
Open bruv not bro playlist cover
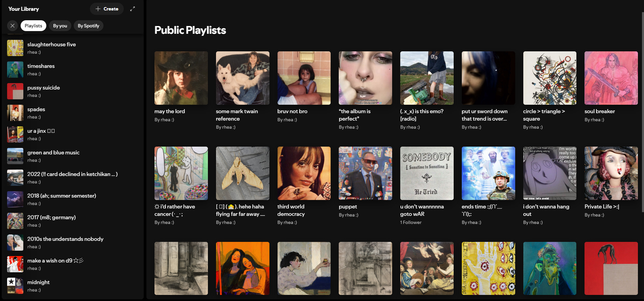point(304,78)
